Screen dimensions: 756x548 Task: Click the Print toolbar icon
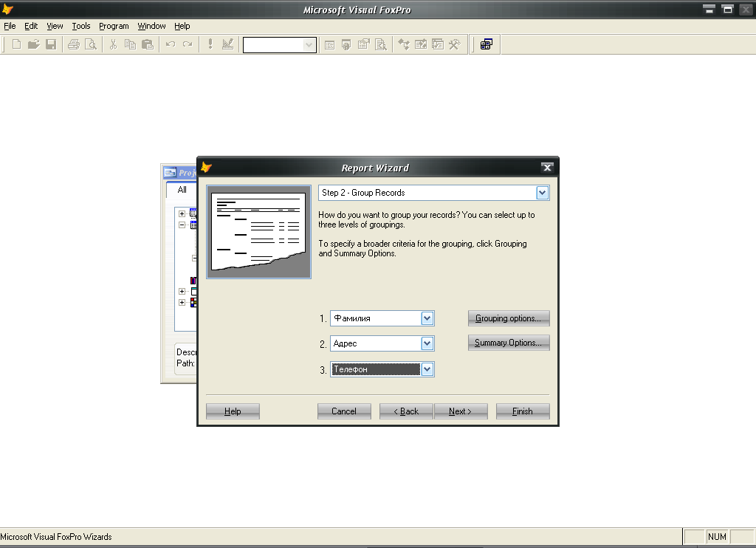73,44
